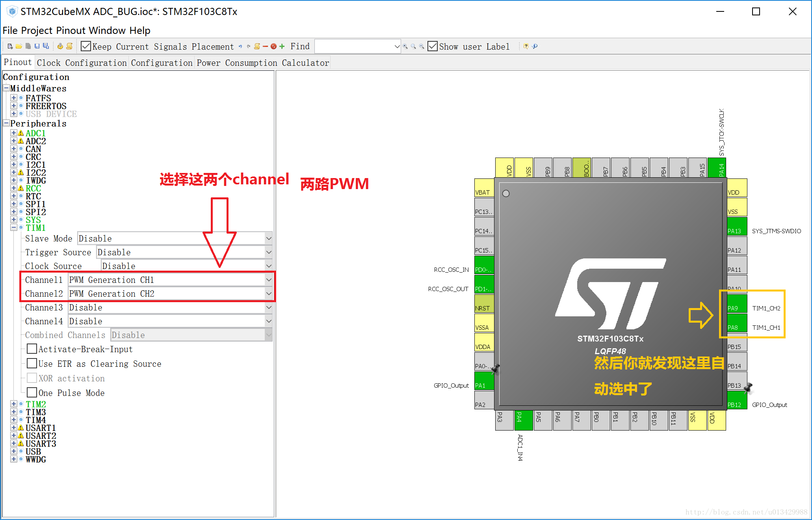Open the Clock Source dropdown
This screenshot has height=520, width=812.
tap(268, 266)
